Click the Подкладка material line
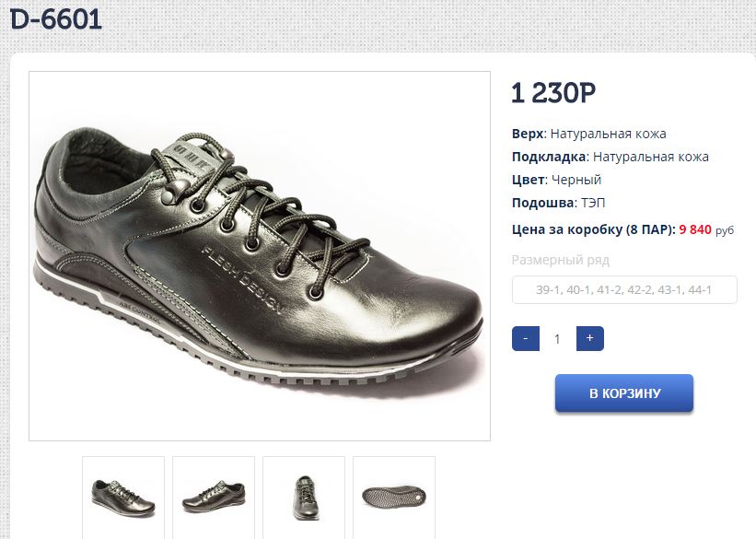This screenshot has width=756, height=539. [610, 157]
